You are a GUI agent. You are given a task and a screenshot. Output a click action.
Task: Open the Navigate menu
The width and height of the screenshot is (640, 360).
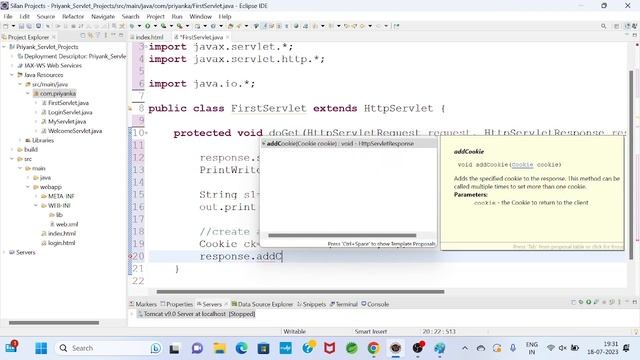(x=103, y=16)
